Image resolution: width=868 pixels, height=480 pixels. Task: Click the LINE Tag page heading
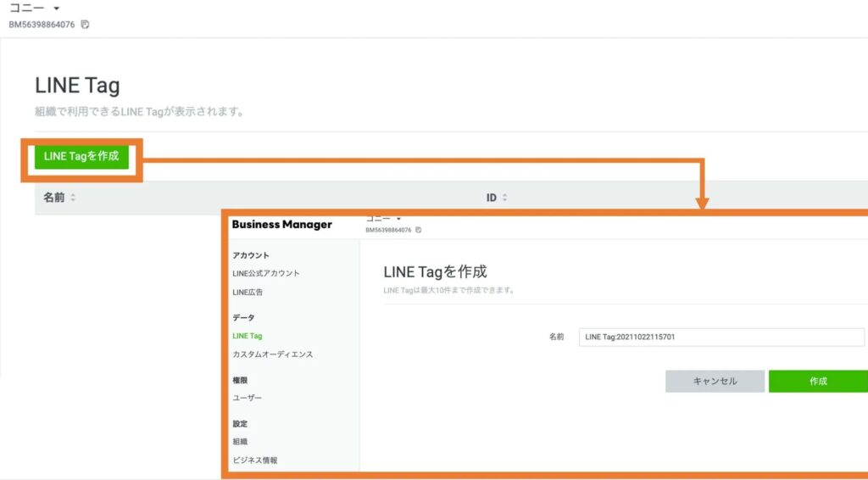pyautogui.click(x=77, y=86)
